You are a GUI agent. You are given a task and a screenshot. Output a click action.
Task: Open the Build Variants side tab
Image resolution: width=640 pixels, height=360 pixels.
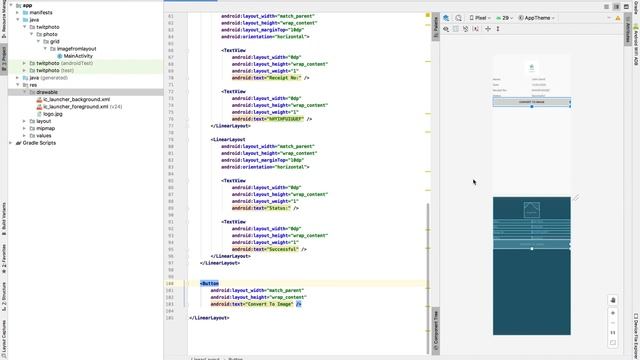coord(4,219)
